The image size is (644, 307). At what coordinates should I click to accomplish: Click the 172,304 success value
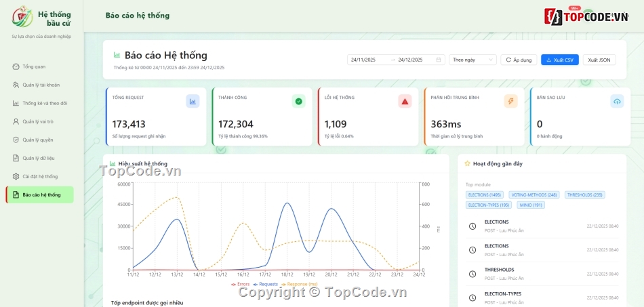236,124
